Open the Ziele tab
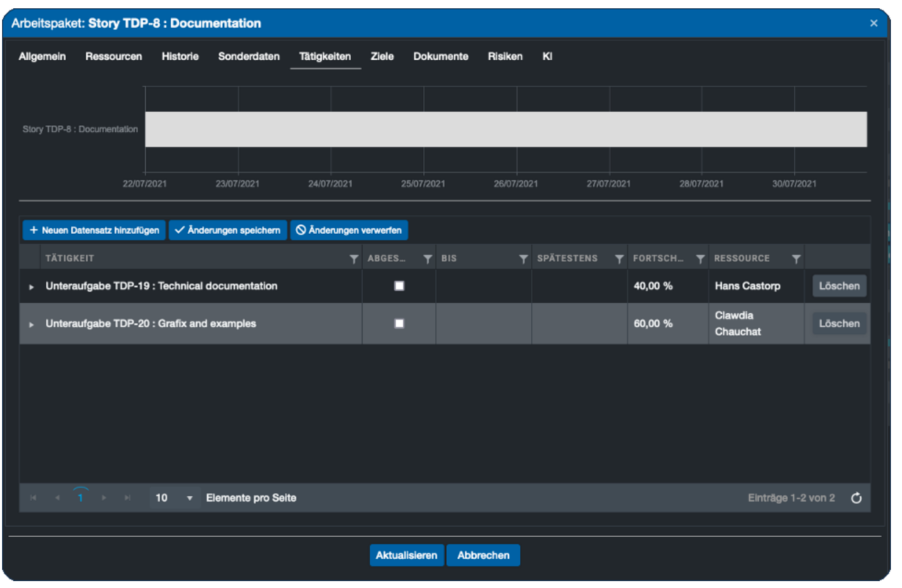The image size is (902, 588). pyautogui.click(x=382, y=57)
